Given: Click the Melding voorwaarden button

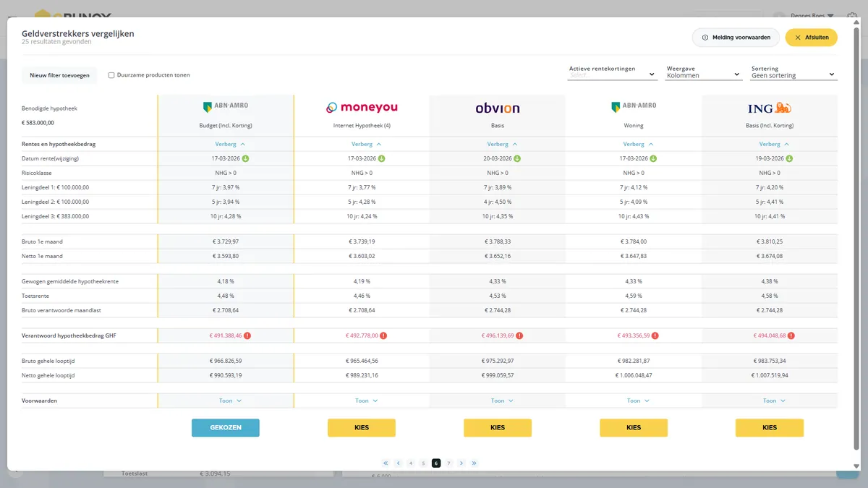Looking at the screenshot, I should pos(736,38).
